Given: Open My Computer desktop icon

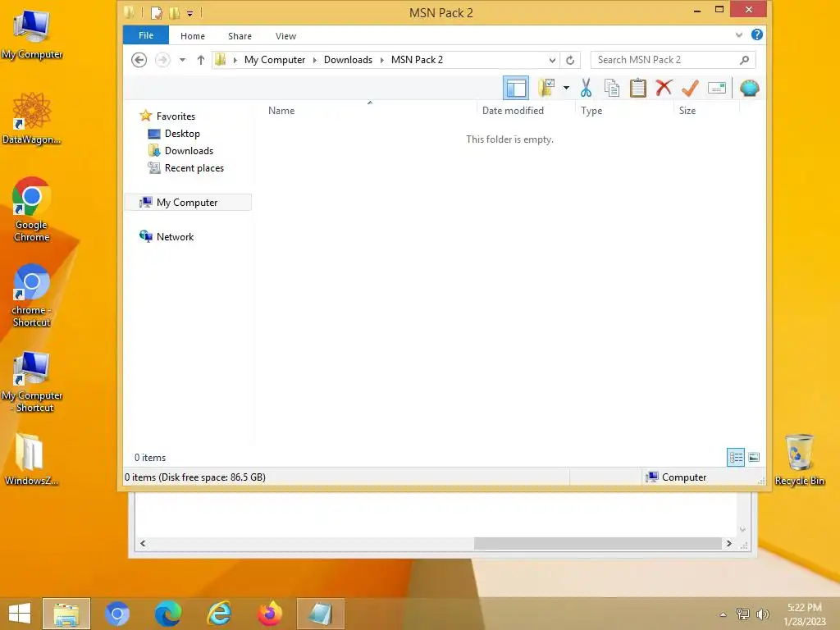Looking at the screenshot, I should (x=32, y=34).
